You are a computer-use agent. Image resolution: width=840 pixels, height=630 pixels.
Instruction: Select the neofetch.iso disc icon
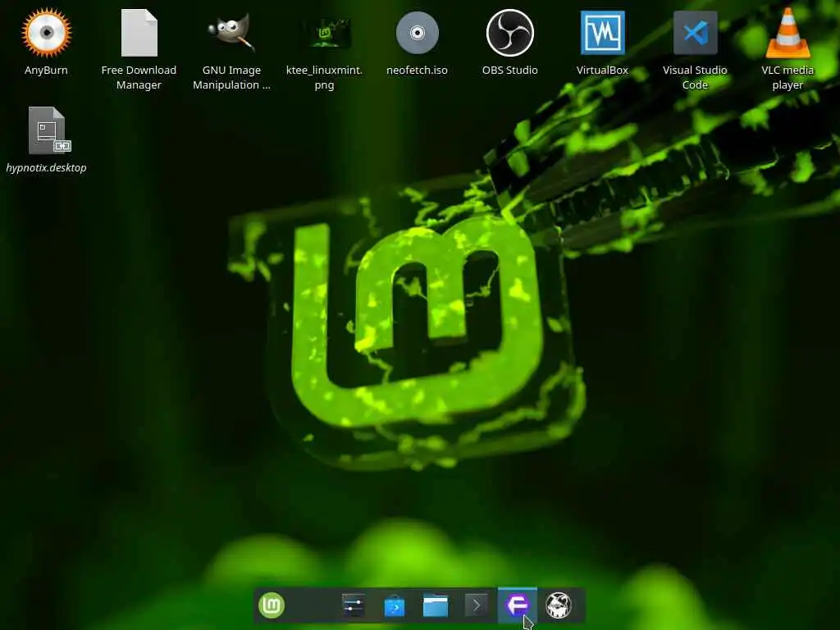[x=418, y=33]
